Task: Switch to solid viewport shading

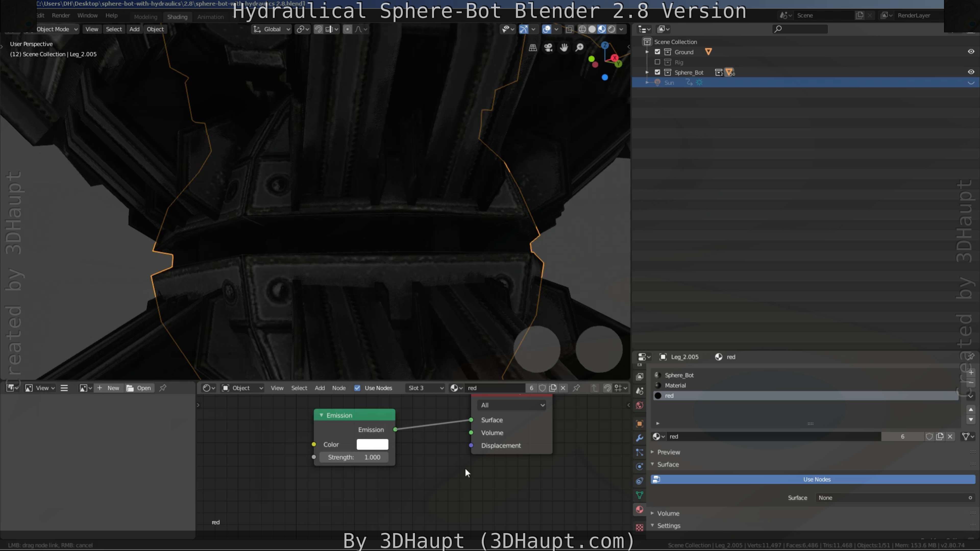Action: [x=592, y=29]
